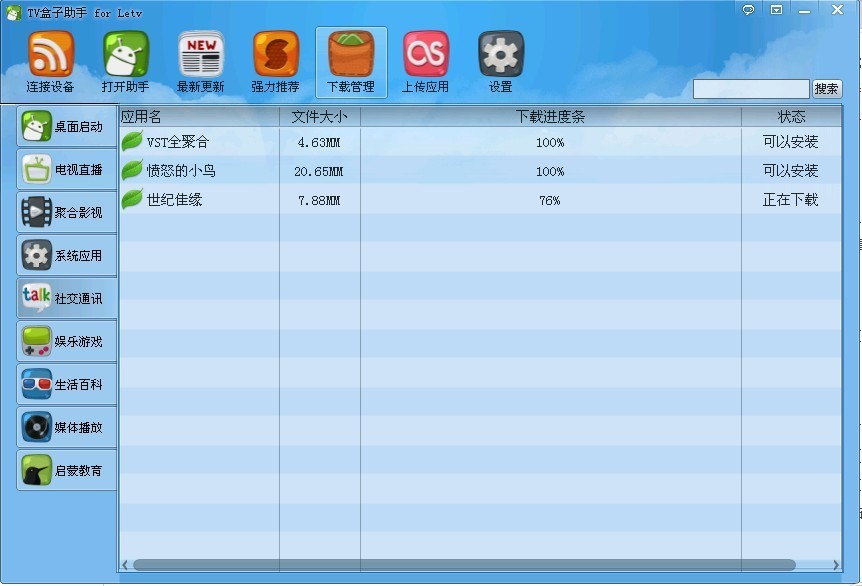Close the TV盒子助手 window
Image resolution: width=862 pixels, height=586 pixels.
[837, 9]
